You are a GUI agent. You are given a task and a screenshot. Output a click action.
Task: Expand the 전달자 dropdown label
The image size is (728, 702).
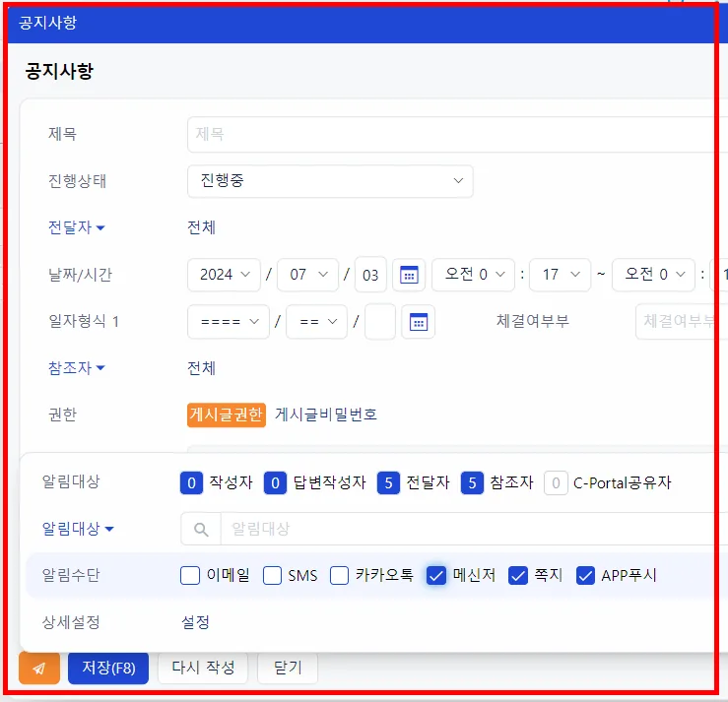pos(77,227)
